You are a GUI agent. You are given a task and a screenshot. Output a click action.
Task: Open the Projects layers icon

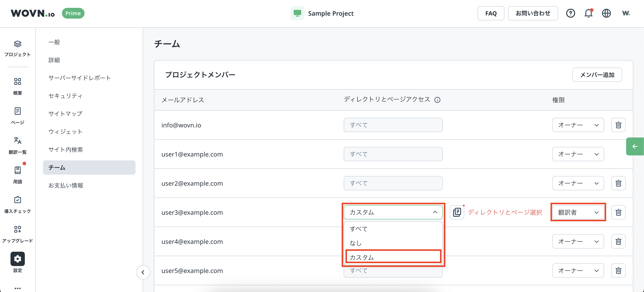pos(17,44)
